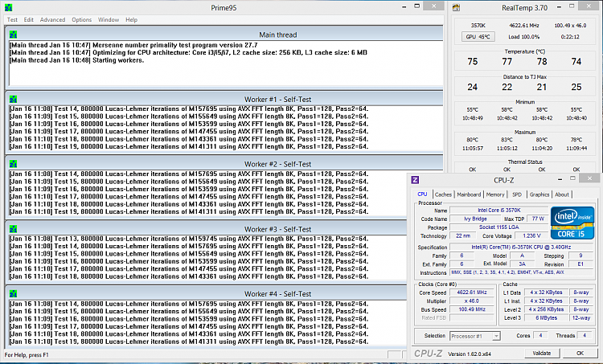Click Worker #1 Test 14 M157695 line
Viewport: 603px width, 364px height.
[x=188, y=108]
